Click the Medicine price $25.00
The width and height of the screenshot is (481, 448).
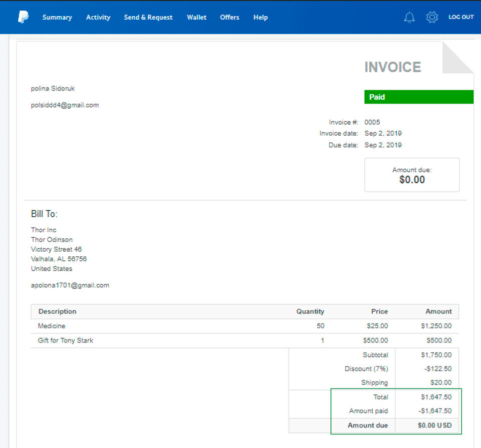[377, 326]
